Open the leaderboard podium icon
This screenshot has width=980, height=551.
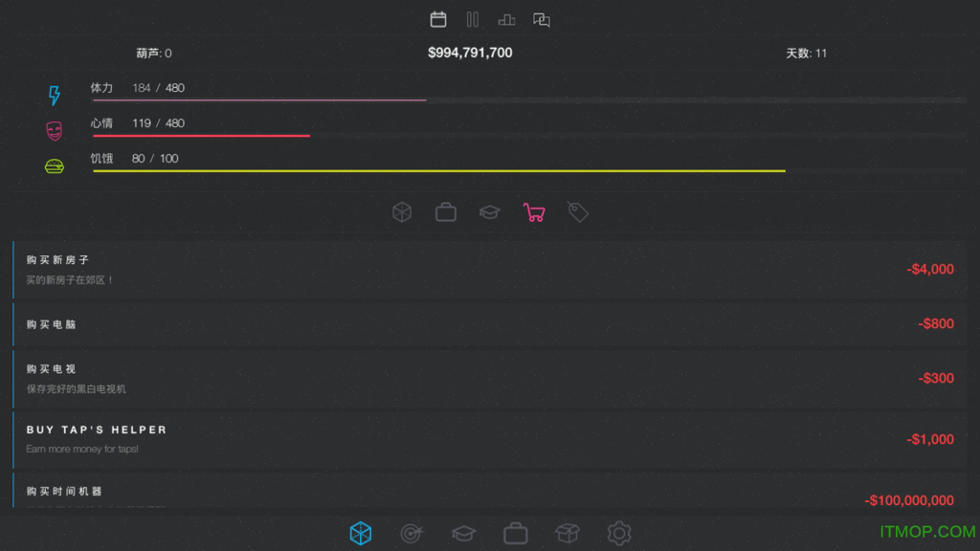[506, 20]
